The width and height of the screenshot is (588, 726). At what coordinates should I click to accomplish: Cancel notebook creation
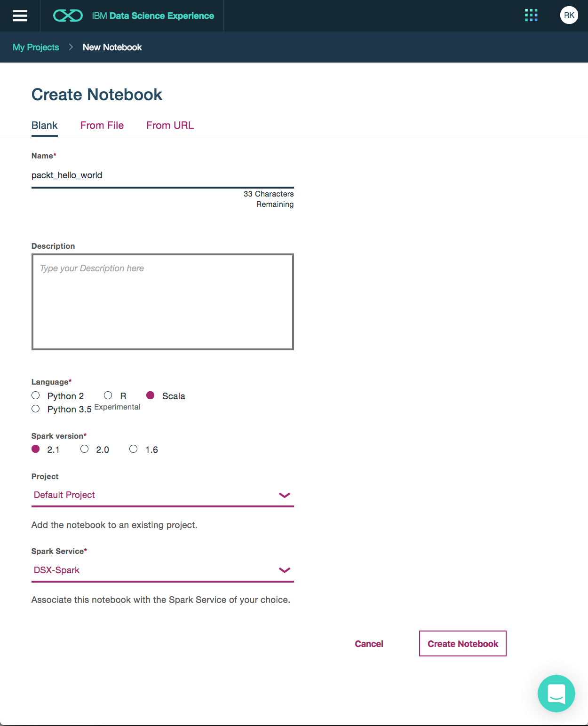(369, 644)
